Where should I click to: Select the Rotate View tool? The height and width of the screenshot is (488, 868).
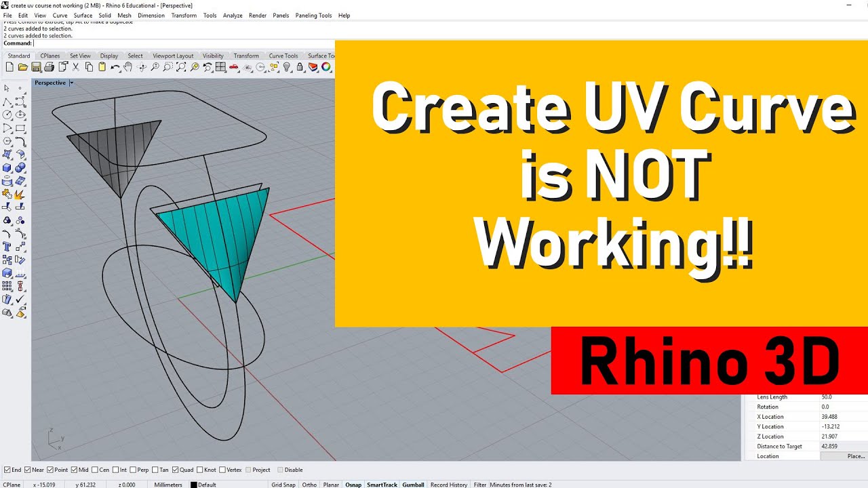[142, 67]
